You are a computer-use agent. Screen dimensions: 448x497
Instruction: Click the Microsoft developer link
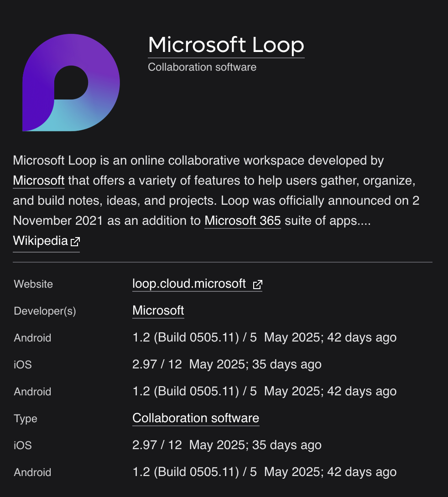click(x=158, y=311)
